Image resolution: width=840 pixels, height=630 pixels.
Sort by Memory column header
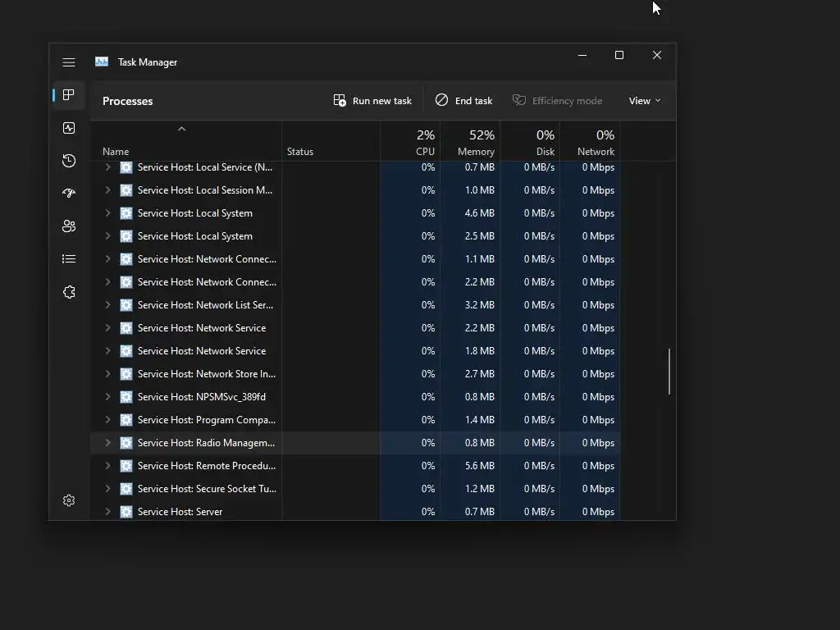(470, 141)
